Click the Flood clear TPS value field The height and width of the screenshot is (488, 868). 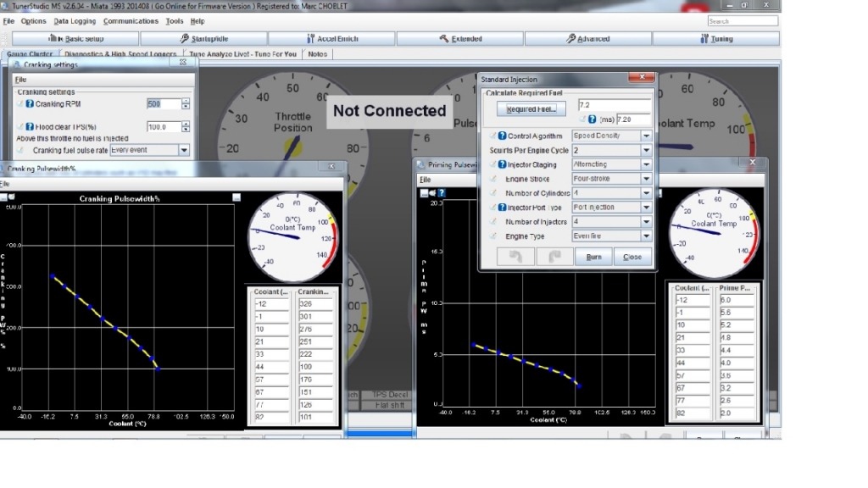(164, 127)
